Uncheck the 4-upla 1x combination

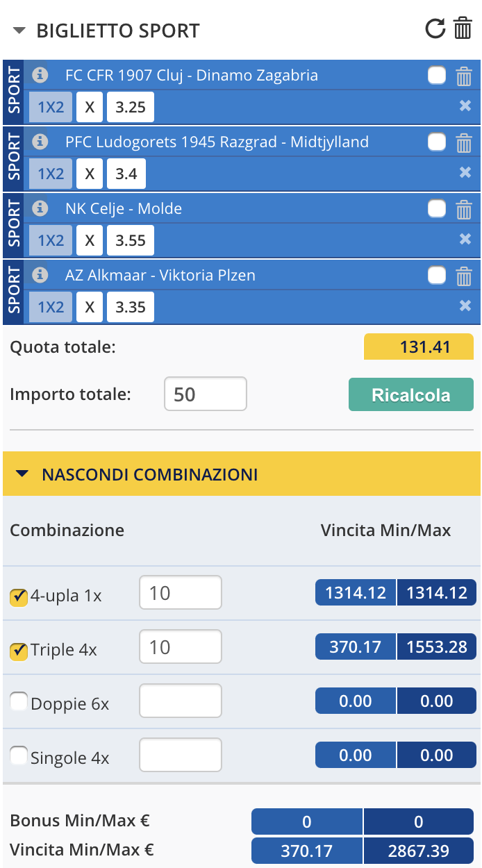pyautogui.click(x=19, y=596)
